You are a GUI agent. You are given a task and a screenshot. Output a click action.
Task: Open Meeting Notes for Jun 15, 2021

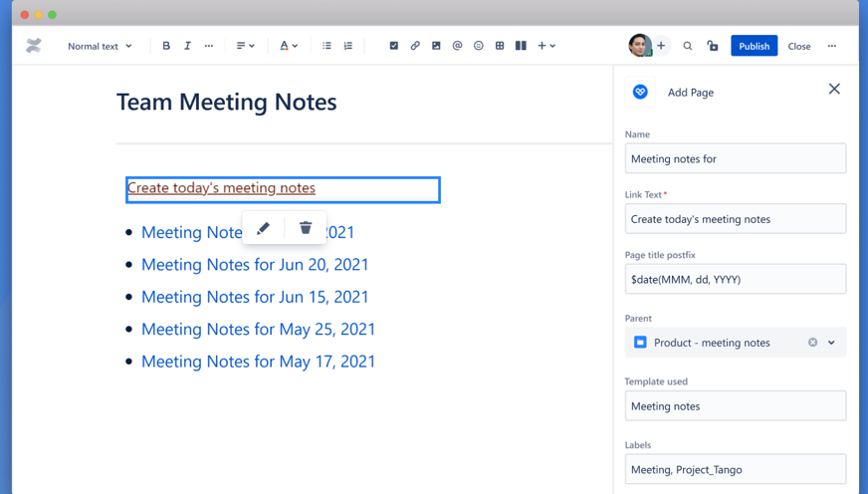tap(255, 297)
